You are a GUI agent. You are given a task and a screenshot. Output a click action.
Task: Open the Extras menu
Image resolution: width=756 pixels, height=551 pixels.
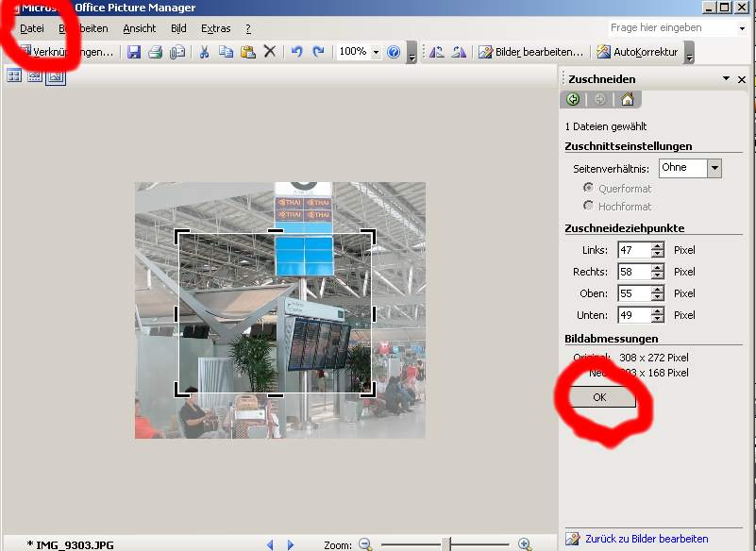tap(215, 28)
